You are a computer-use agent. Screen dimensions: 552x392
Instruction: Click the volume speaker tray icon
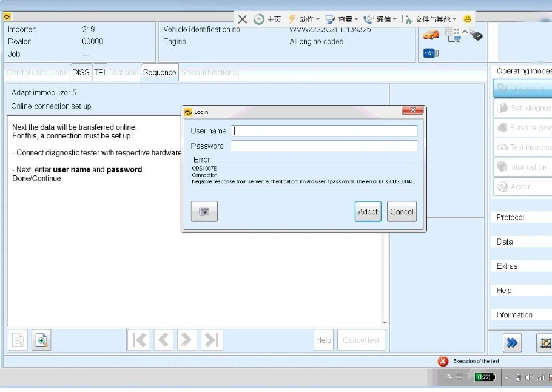click(x=529, y=377)
